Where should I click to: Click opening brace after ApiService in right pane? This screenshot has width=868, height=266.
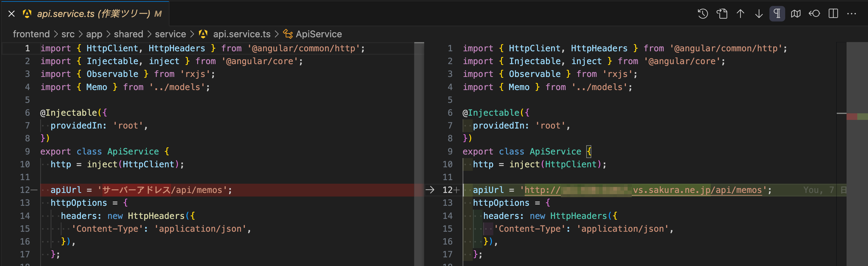(589, 152)
